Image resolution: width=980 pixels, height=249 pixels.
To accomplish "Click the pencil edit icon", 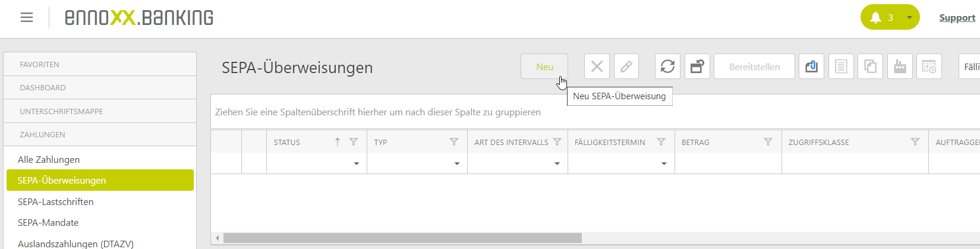I will coord(626,67).
